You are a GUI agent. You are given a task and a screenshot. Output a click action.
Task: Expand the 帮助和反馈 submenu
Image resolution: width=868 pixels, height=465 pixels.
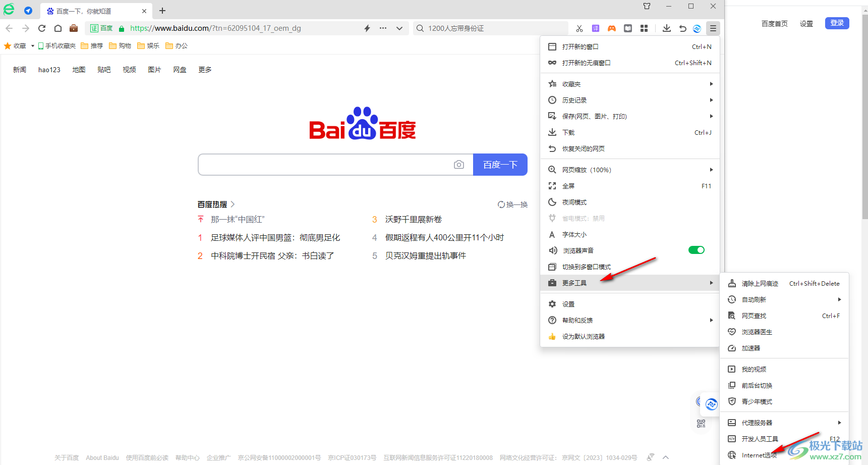tap(630, 320)
